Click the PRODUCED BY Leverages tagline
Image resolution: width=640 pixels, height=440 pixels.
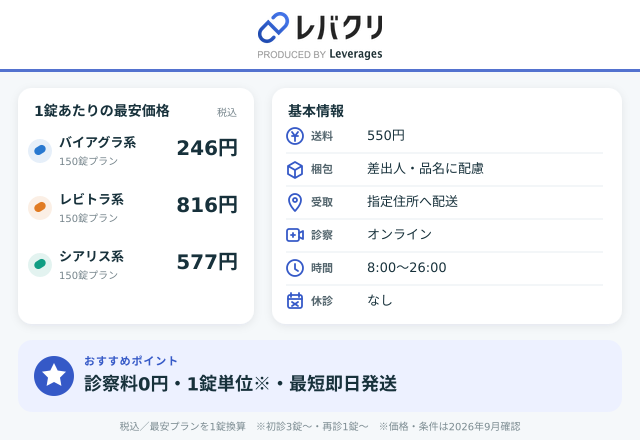pyautogui.click(x=320, y=54)
